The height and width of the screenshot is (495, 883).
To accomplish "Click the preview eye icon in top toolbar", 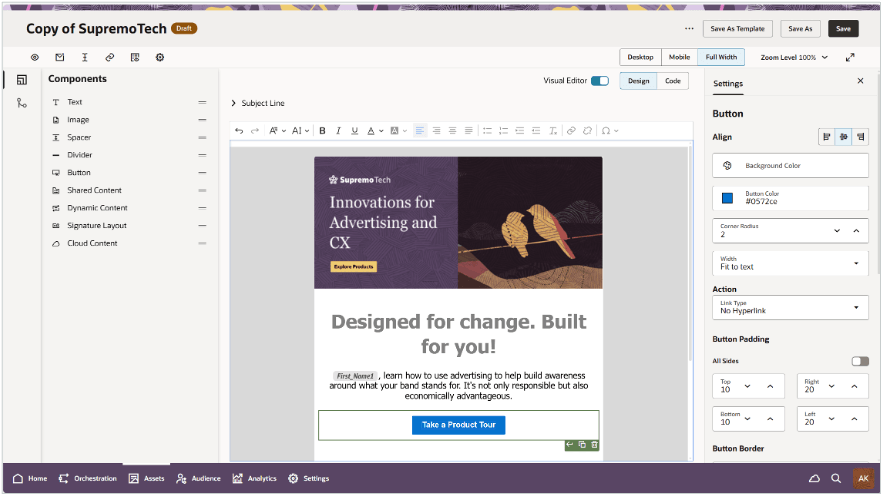I will 35,57.
